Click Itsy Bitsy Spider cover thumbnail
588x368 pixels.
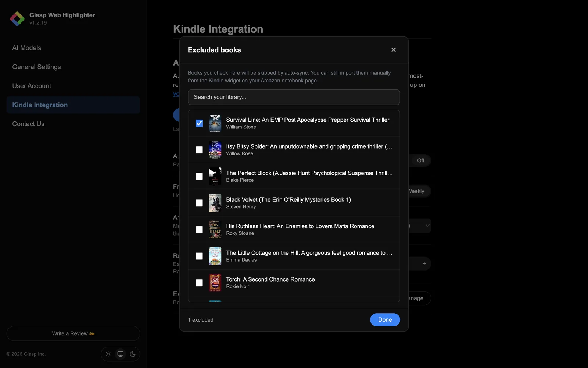point(215,150)
